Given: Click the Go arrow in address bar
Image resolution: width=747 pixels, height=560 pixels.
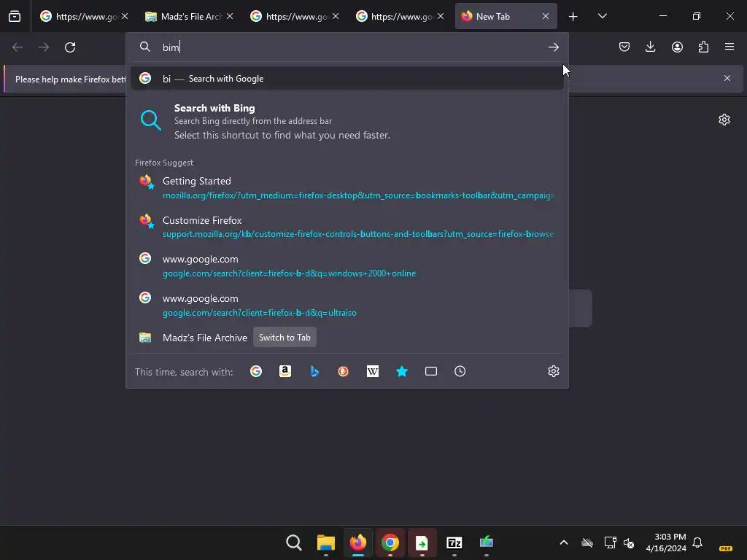Looking at the screenshot, I should (x=553, y=47).
